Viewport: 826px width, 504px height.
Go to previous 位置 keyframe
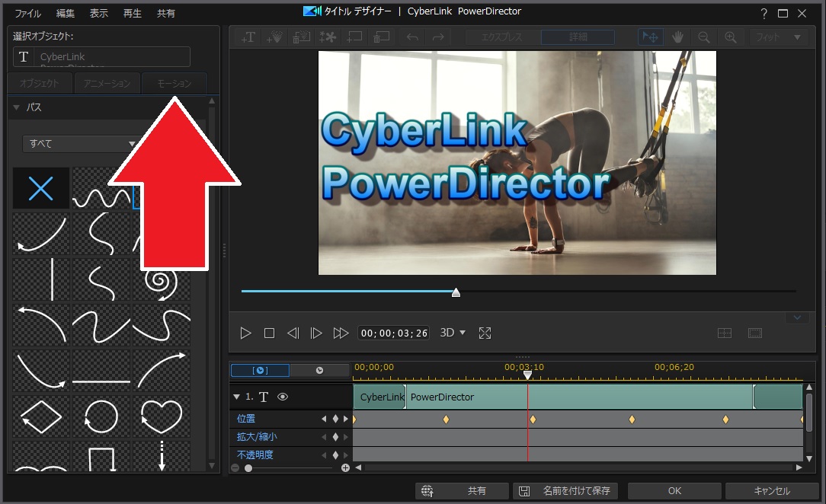[324, 419]
